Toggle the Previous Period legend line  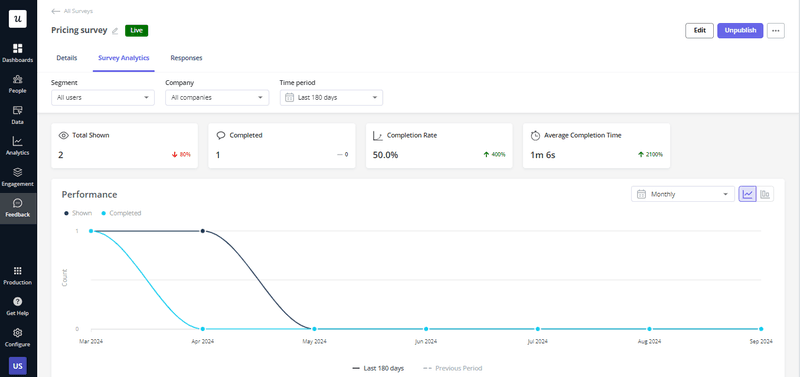(x=453, y=368)
